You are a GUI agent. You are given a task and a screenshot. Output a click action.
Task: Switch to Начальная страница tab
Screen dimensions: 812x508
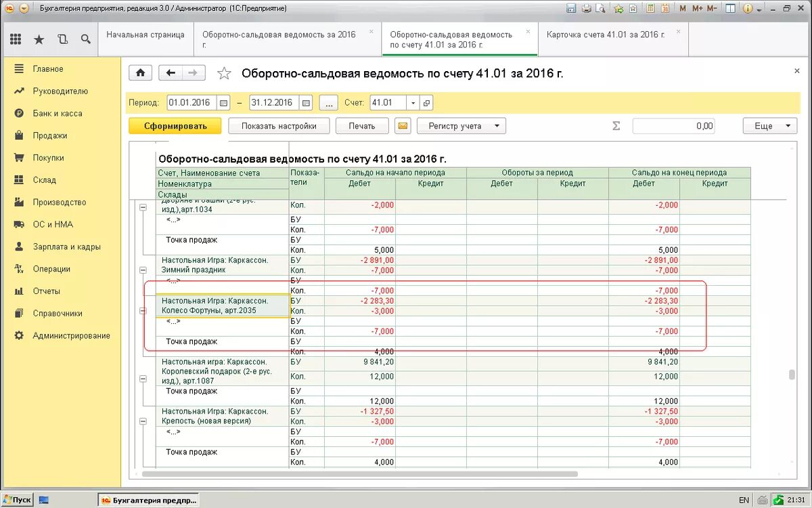click(145, 39)
